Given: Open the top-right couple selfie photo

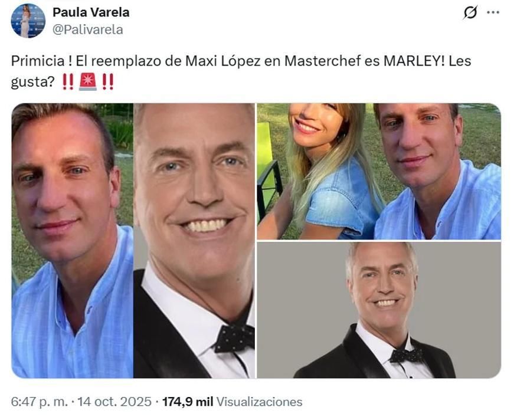Looking at the screenshot, I should coord(379,171).
